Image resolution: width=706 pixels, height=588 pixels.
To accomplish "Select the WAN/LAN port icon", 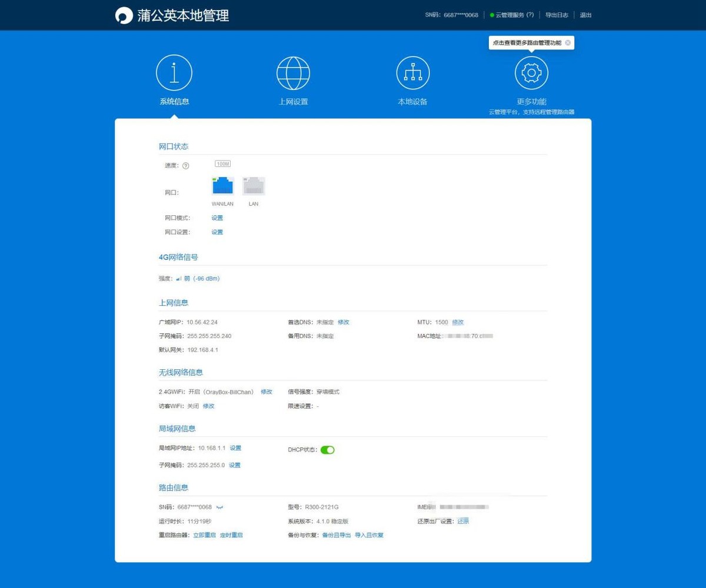I will pos(222,185).
